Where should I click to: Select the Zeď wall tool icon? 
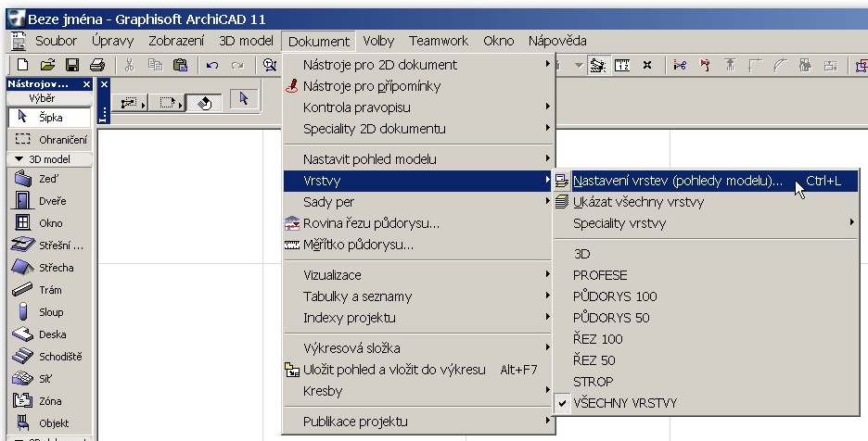pyautogui.click(x=22, y=179)
